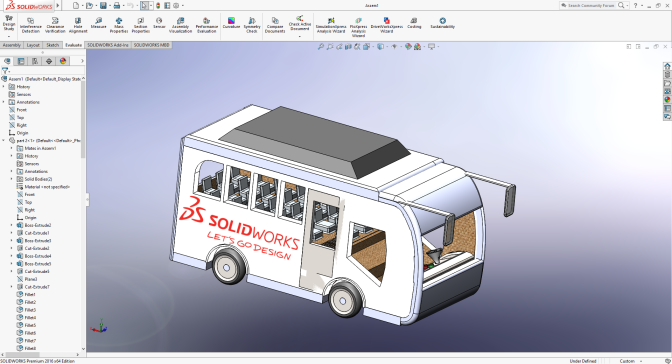Select the Plane3 feature
Image resolution: width=672 pixels, height=364 pixels.
27,279
